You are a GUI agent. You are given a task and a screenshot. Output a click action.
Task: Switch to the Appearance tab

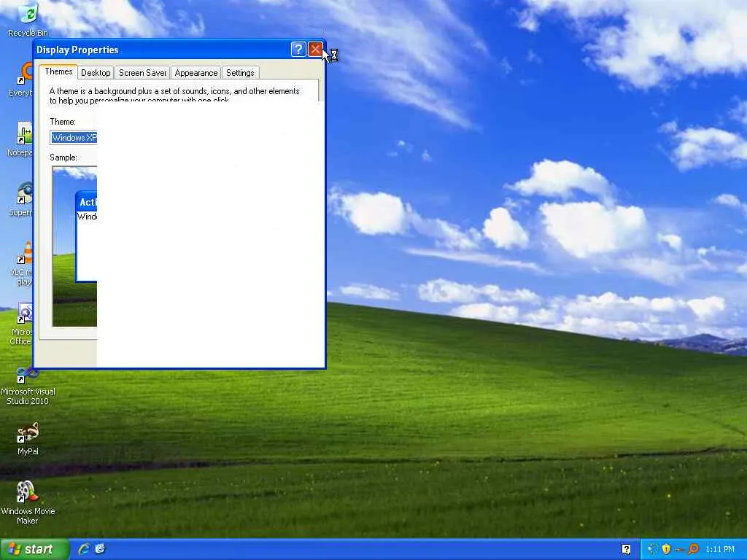[196, 73]
